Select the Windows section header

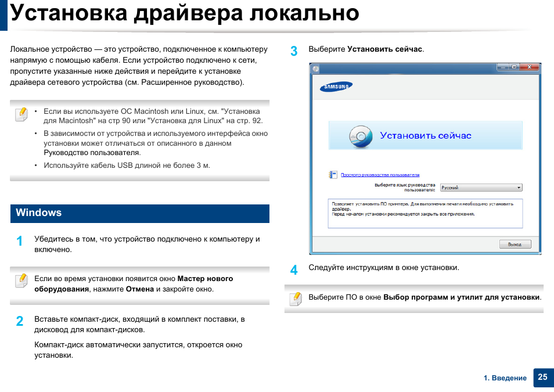tap(139, 213)
